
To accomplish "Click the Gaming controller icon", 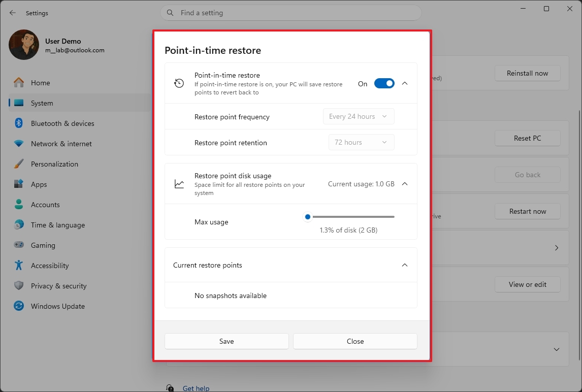I will click(x=18, y=245).
